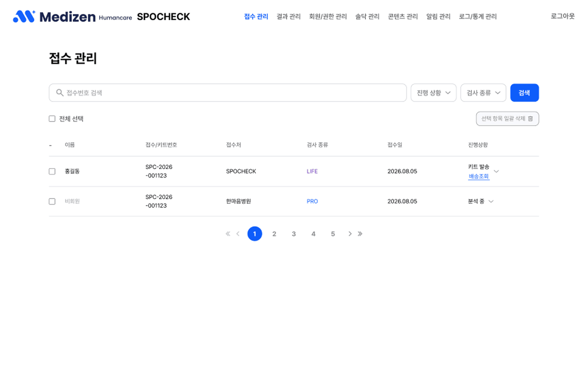Click the 접수번호 검색 input field
588x383 pixels.
tap(228, 93)
